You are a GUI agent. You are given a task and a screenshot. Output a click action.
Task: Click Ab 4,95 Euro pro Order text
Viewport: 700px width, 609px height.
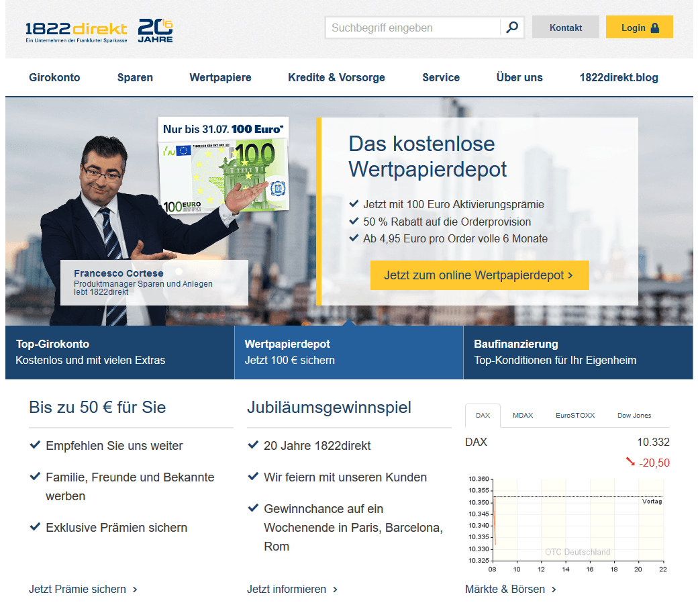point(455,239)
